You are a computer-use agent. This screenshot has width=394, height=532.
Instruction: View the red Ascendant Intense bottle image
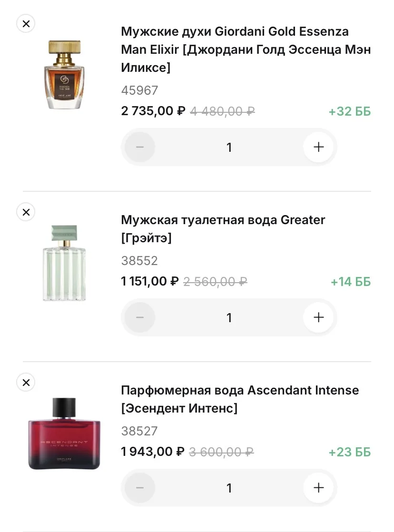[x=64, y=434]
